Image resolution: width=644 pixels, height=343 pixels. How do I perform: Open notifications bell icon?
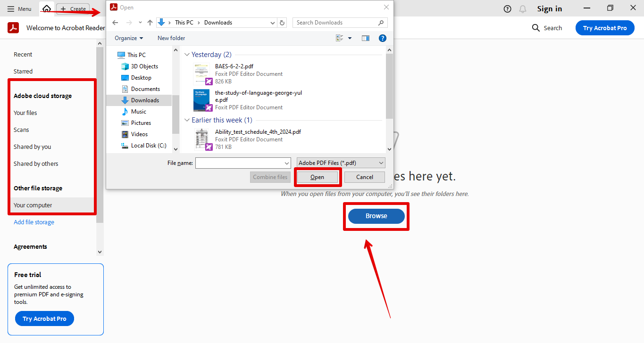click(x=522, y=9)
